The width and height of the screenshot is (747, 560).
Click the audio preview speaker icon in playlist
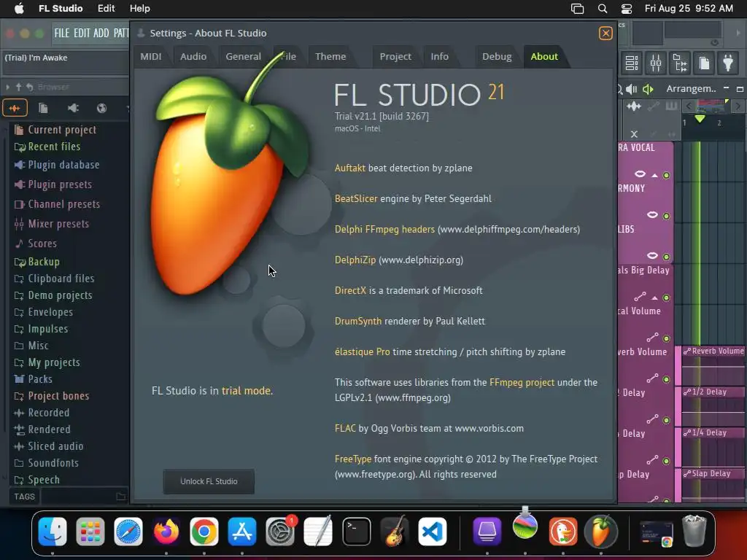coord(632,89)
